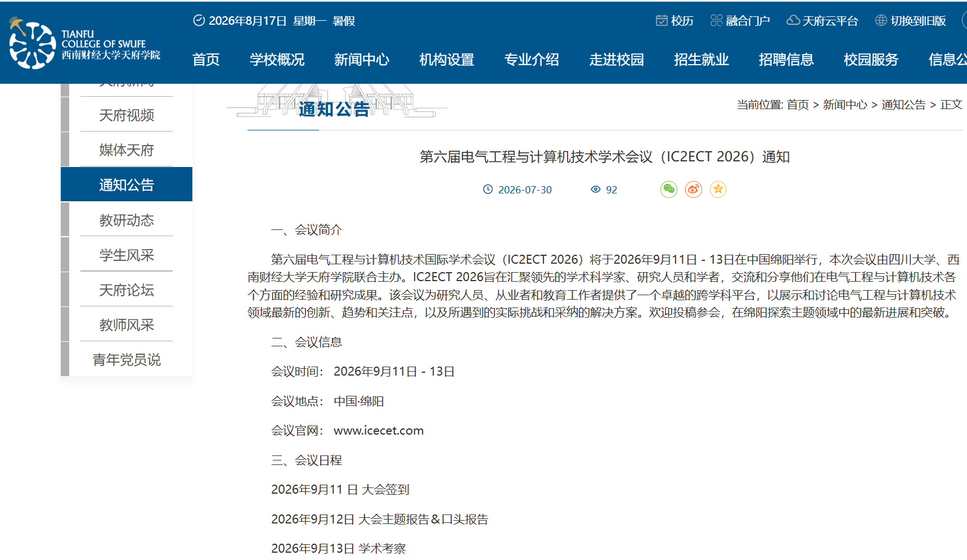Click breadcrumb link 通知公告
The height and width of the screenshot is (560, 967).
click(903, 105)
